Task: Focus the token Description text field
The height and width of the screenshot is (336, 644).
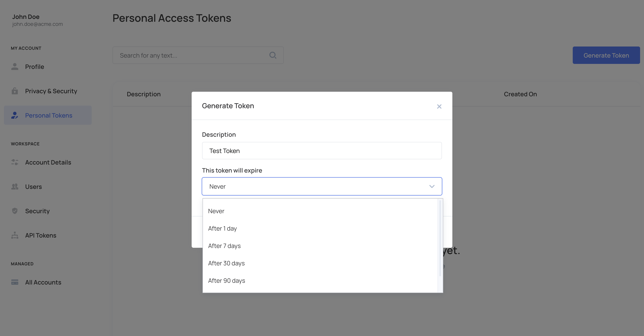Action: pyautogui.click(x=322, y=151)
